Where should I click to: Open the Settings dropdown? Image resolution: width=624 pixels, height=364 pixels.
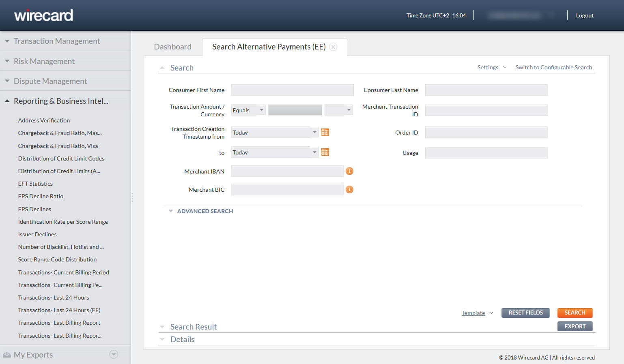click(x=492, y=67)
